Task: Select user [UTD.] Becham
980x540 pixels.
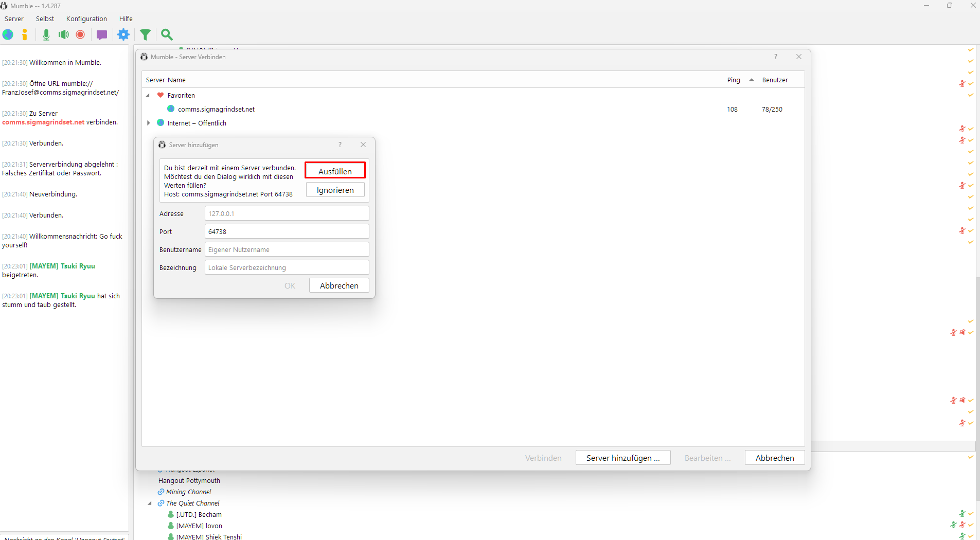Action: (x=199, y=514)
